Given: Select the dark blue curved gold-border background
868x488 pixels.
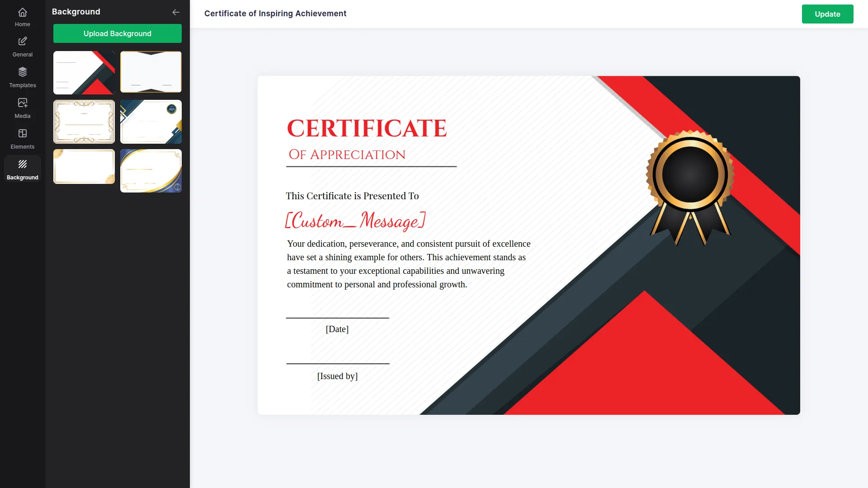Looking at the screenshot, I should [151, 171].
